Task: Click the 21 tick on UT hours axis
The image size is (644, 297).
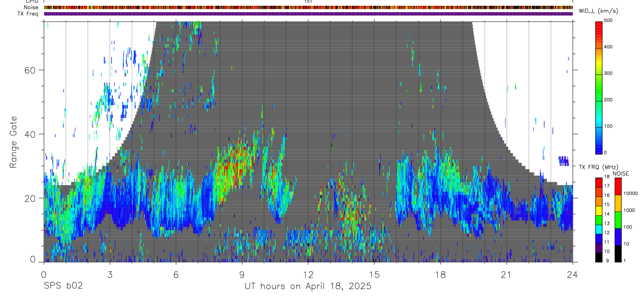Action: (x=507, y=274)
